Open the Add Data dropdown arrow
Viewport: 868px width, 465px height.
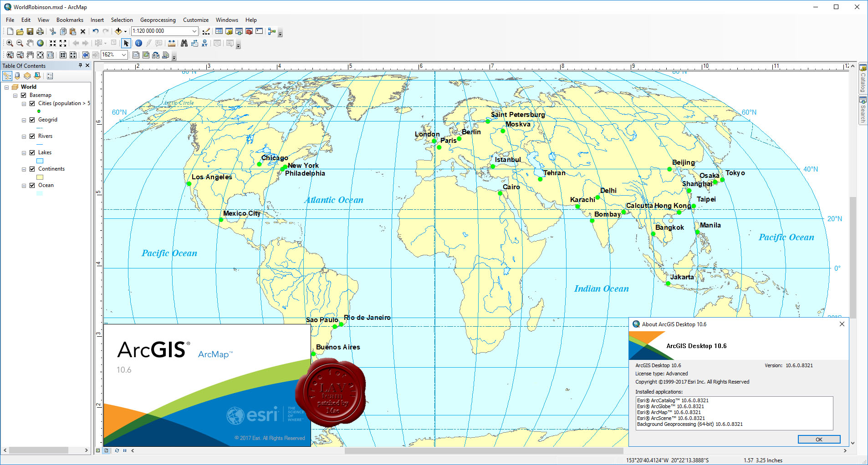125,31
